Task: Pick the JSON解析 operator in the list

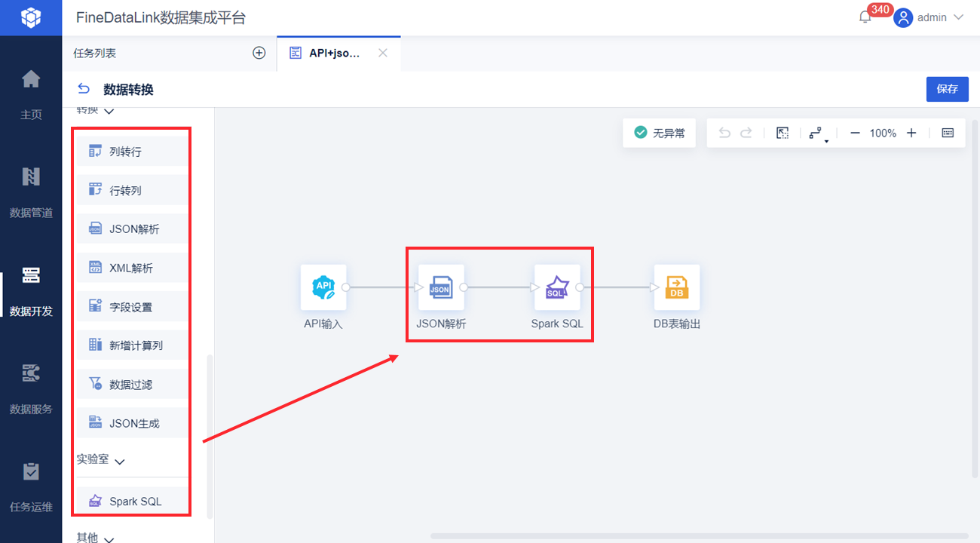Action: click(x=132, y=229)
